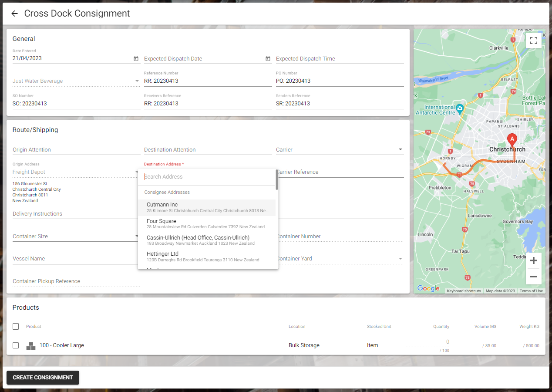
Task: Click the Weight KG column header
Action: tap(529, 327)
